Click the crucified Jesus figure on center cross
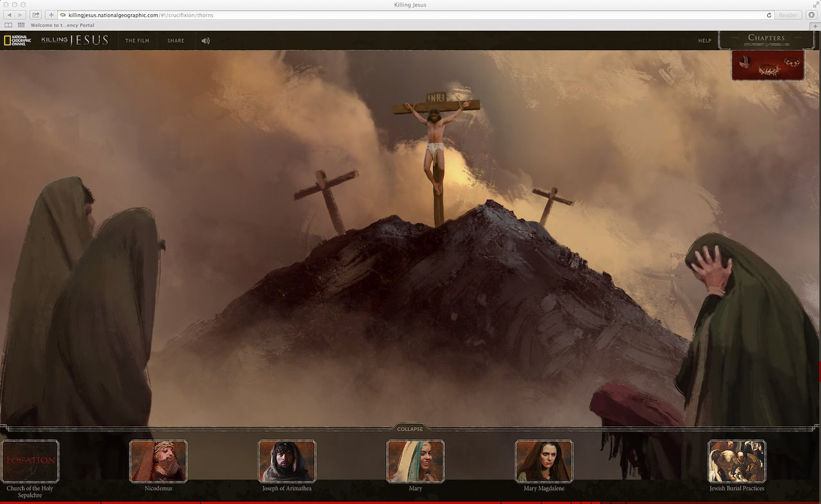 (x=436, y=147)
